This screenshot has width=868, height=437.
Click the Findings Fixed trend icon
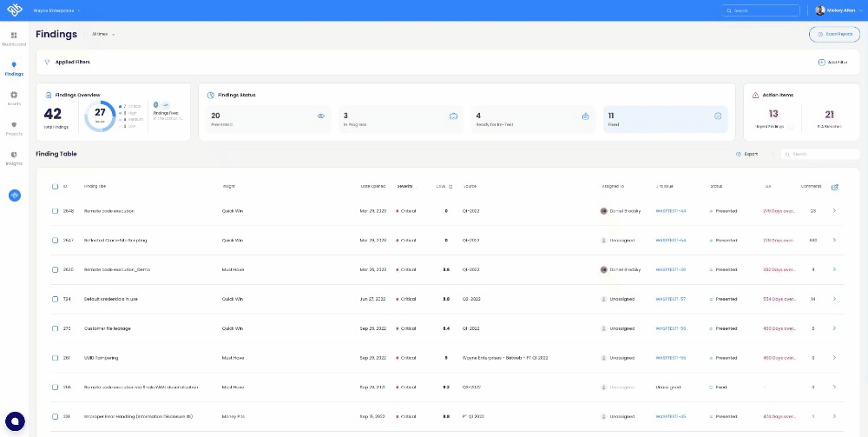(165, 104)
